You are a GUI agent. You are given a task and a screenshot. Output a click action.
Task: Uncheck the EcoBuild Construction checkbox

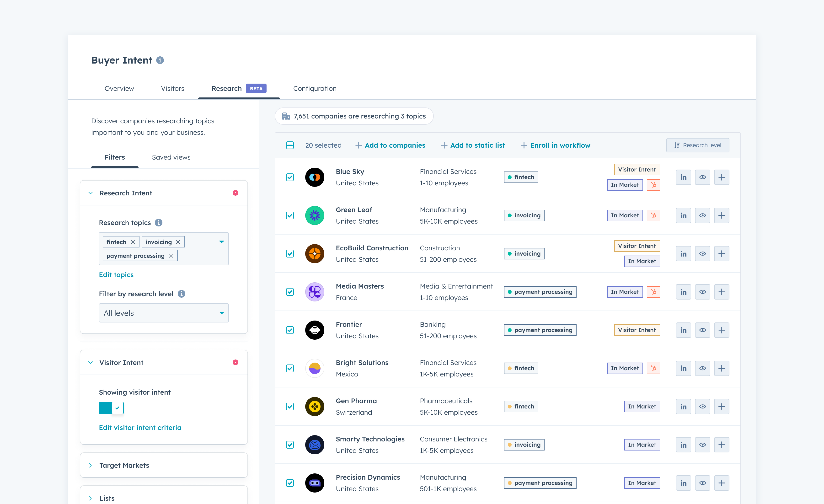[290, 253]
